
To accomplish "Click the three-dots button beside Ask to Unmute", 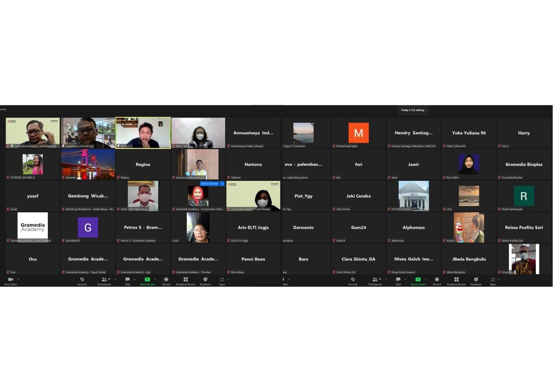I will [x=222, y=184].
